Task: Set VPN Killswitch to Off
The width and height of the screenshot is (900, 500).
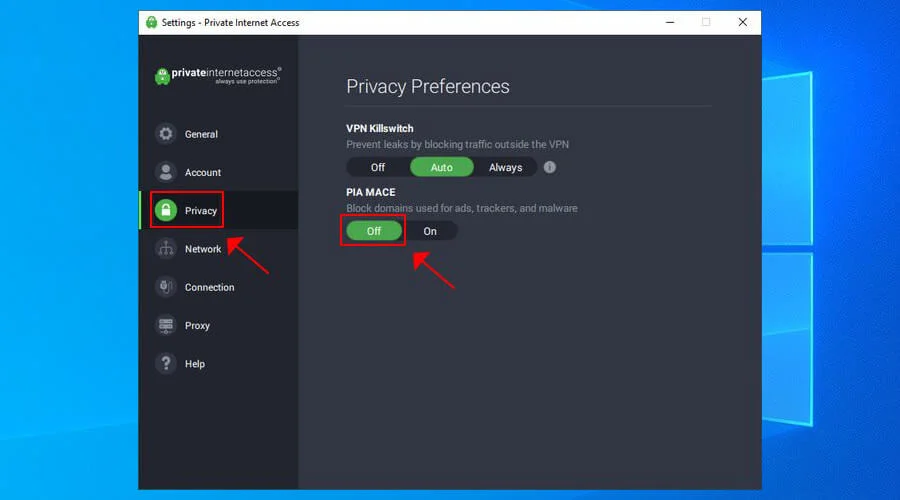Action: (x=378, y=167)
